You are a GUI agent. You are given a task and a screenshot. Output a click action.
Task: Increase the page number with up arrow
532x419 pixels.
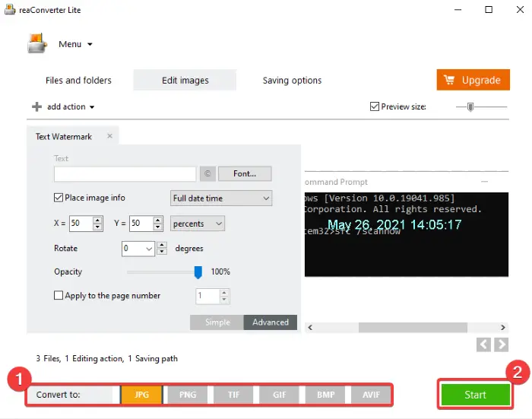(224, 293)
